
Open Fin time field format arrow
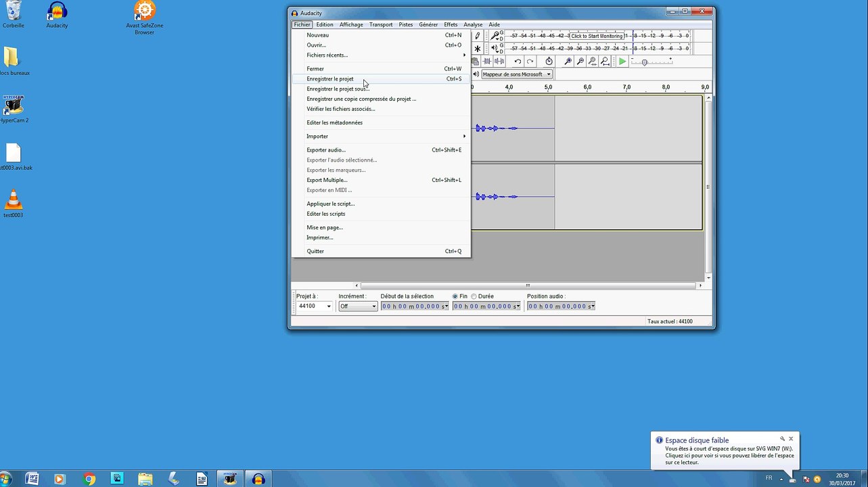coord(518,306)
